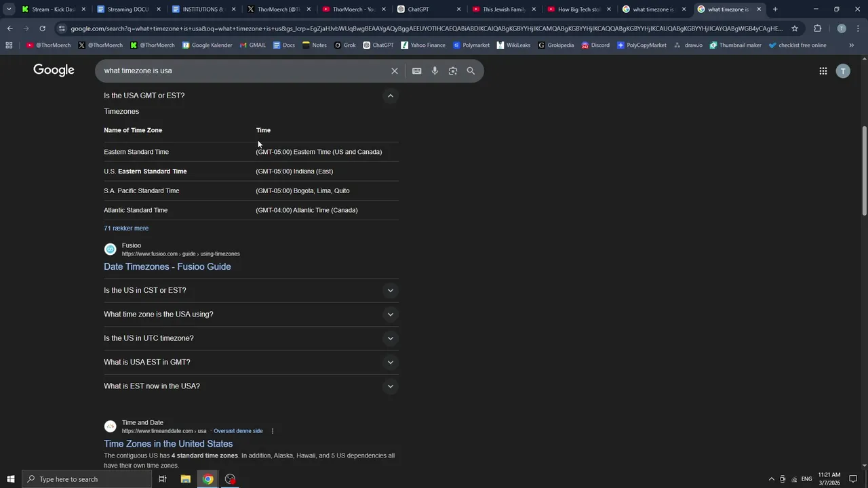Open Discord bookmark
The image size is (868, 488).
(x=595, y=45)
